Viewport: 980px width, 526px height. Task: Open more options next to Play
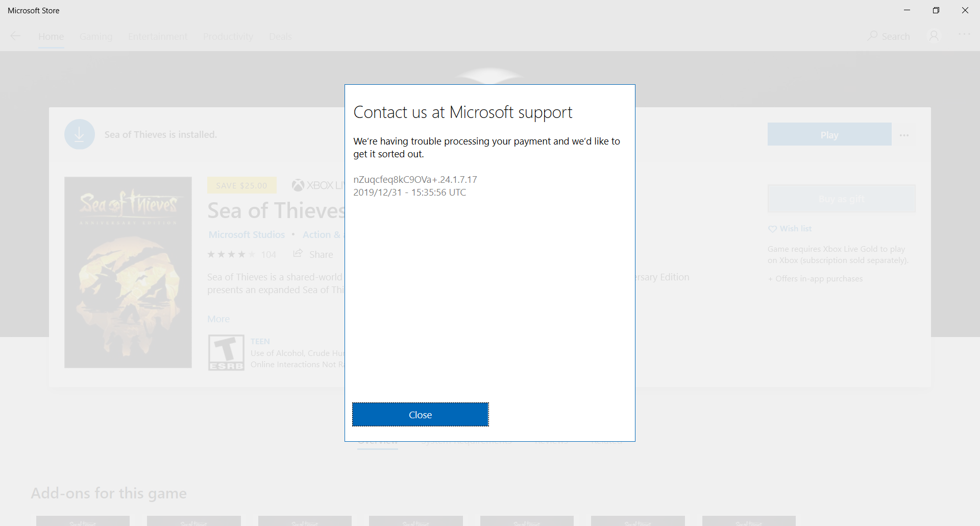click(x=904, y=135)
